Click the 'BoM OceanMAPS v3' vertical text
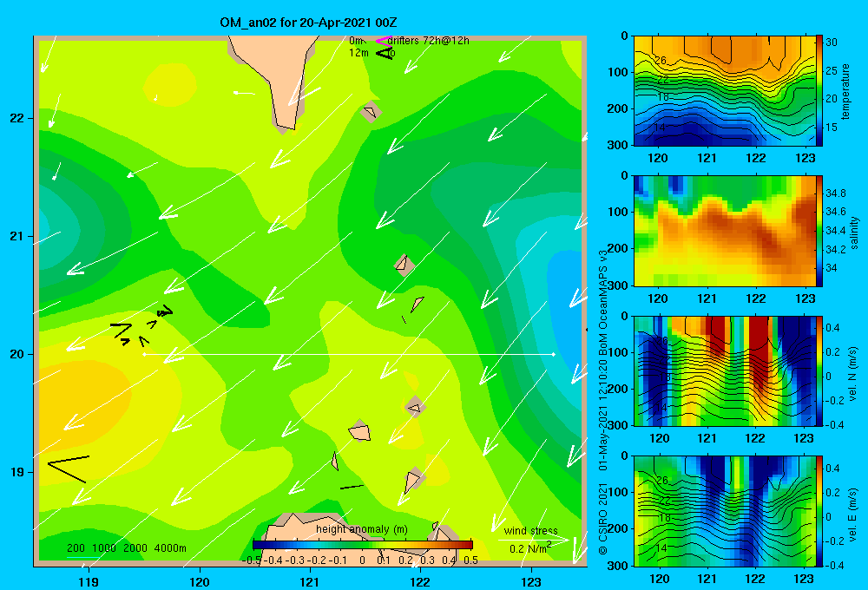The width and height of the screenshot is (868, 590). click(603, 303)
